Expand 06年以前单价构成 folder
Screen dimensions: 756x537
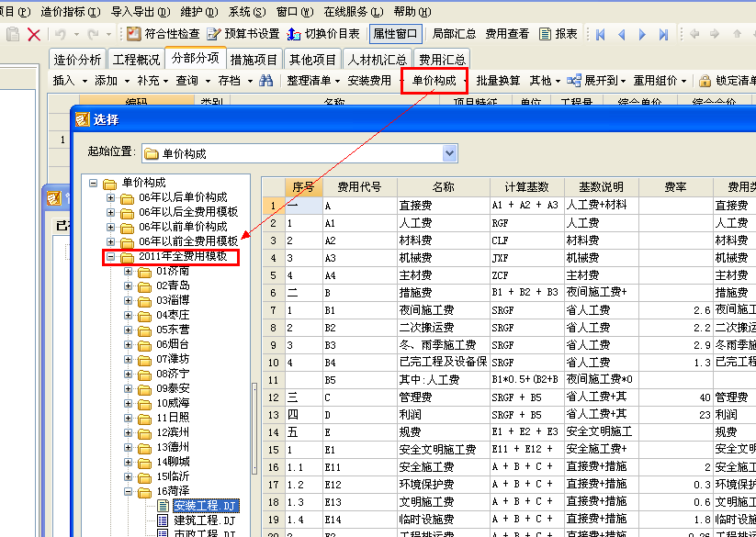pos(111,227)
